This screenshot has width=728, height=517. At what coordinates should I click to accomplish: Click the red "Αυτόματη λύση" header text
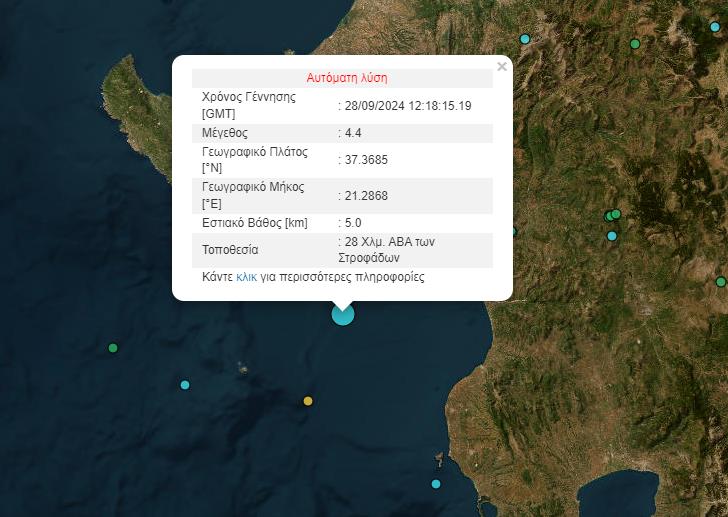click(x=346, y=78)
